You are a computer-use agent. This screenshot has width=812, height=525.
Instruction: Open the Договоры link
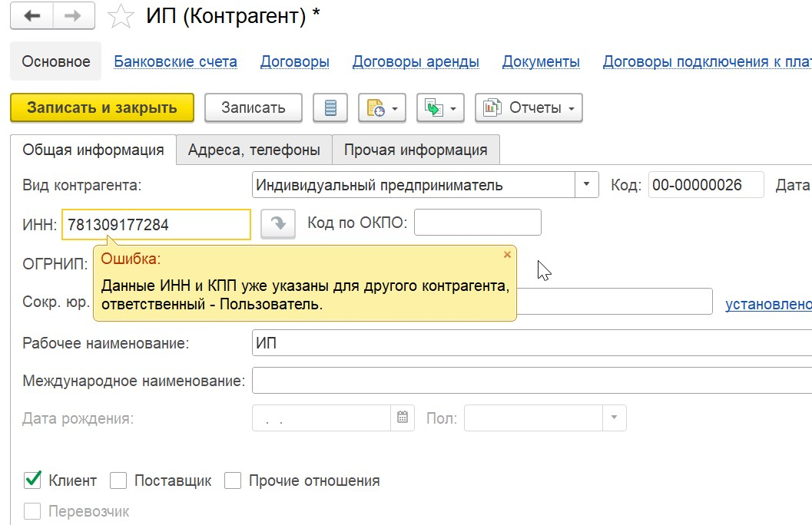point(295,61)
